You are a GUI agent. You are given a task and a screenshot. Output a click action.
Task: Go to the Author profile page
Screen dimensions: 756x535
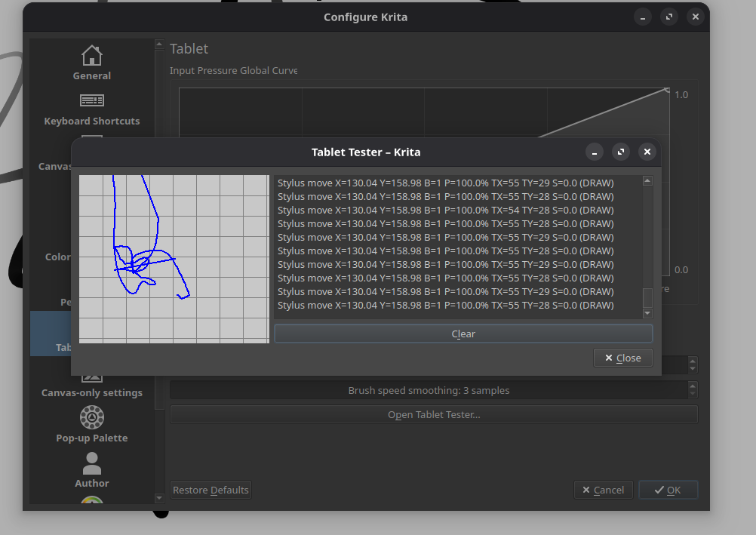coord(91,470)
